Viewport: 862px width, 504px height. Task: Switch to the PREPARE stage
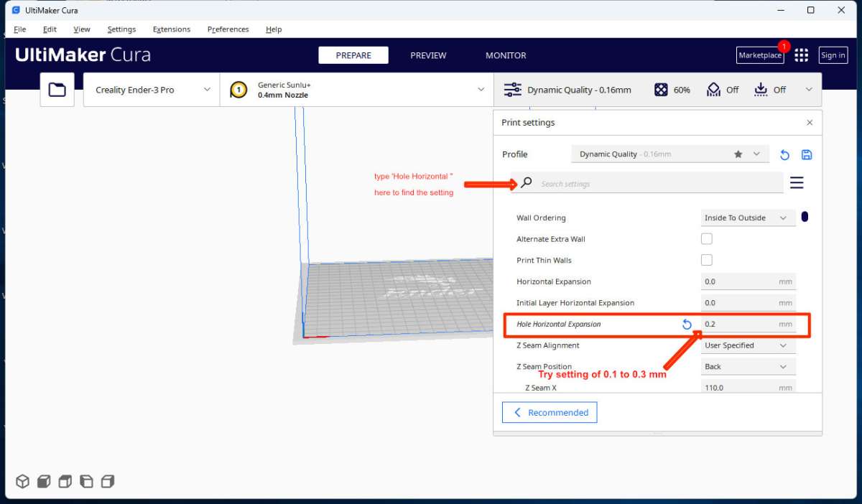353,55
